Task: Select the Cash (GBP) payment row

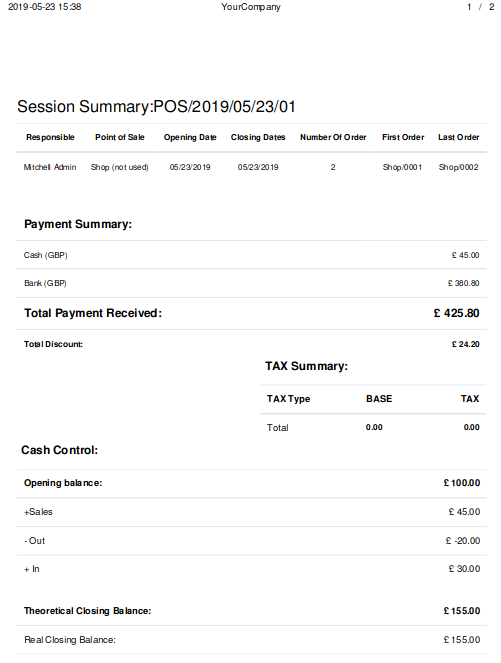Action: coord(252,255)
